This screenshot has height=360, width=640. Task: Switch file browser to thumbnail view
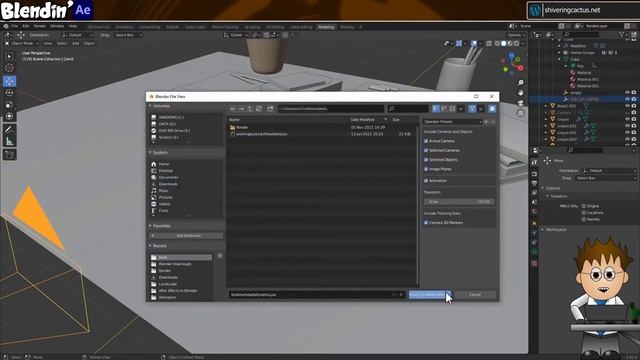[452, 109]
